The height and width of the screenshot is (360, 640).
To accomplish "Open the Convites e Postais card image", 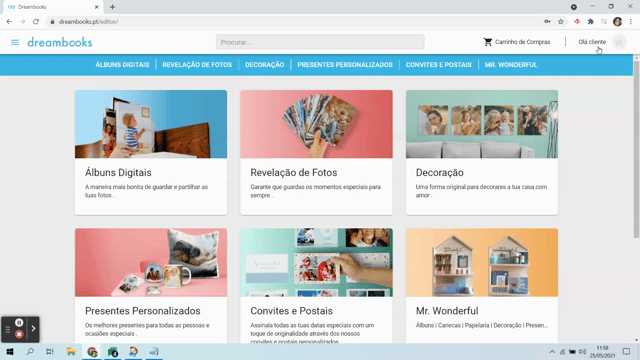I will (316, 262).
